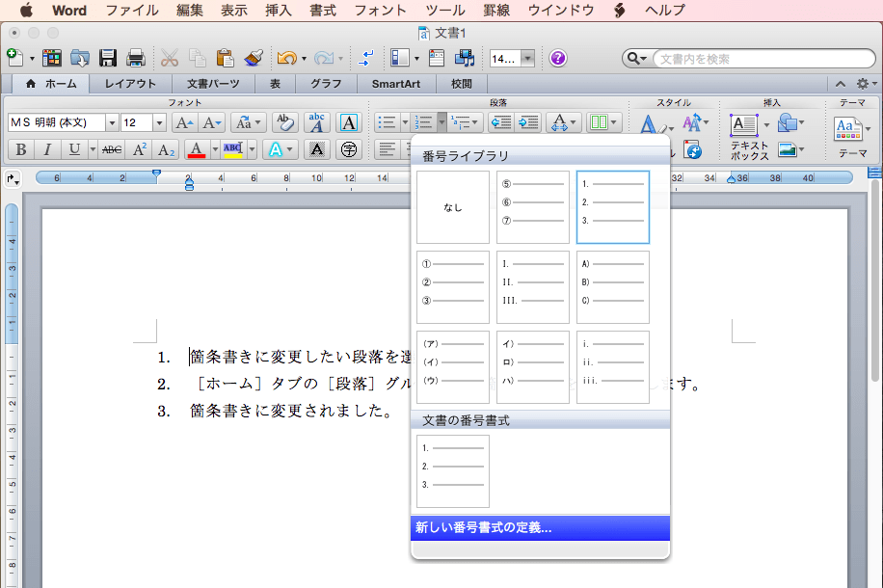
Task: Open the Media Browser icon
Action: click(465, 58)
